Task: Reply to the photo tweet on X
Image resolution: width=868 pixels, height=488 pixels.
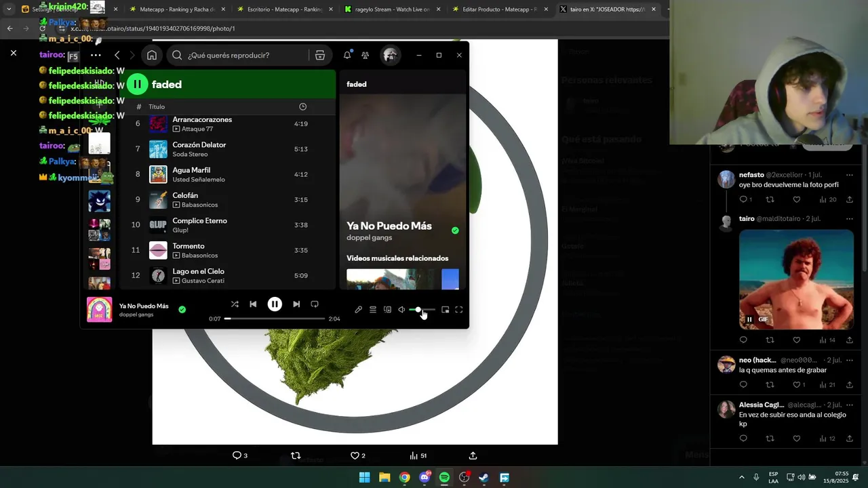Action: point(239,455)
